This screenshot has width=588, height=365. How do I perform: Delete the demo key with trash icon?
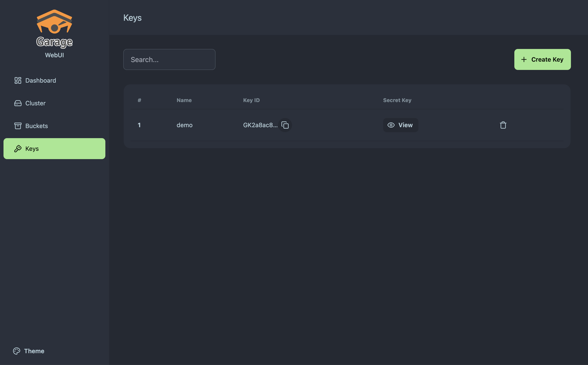(503, 125)
